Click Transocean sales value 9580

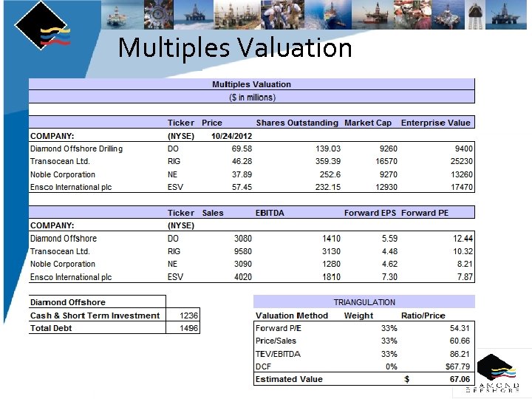[x=243, y=251]
